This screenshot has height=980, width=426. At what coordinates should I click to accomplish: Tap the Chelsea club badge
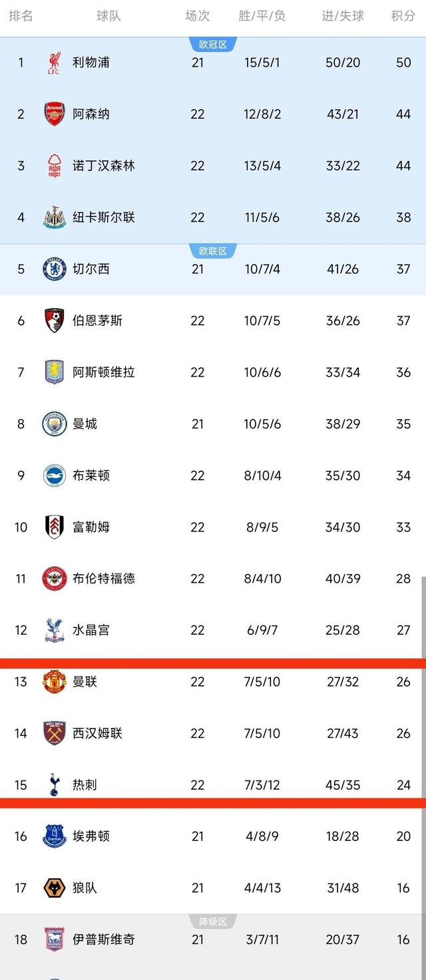click(55, 269)
